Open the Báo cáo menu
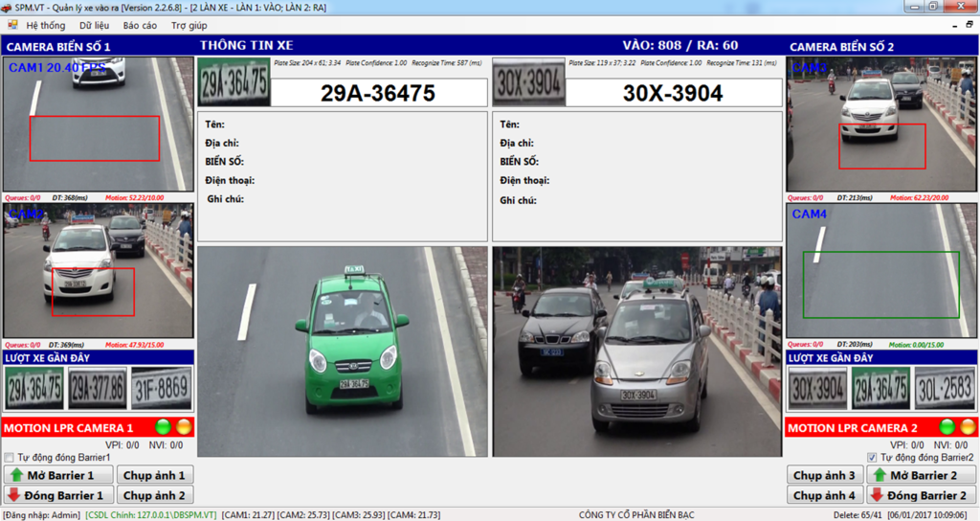This screenshot has width=980, height=521. pyautogui.click(x=140, y=26)
